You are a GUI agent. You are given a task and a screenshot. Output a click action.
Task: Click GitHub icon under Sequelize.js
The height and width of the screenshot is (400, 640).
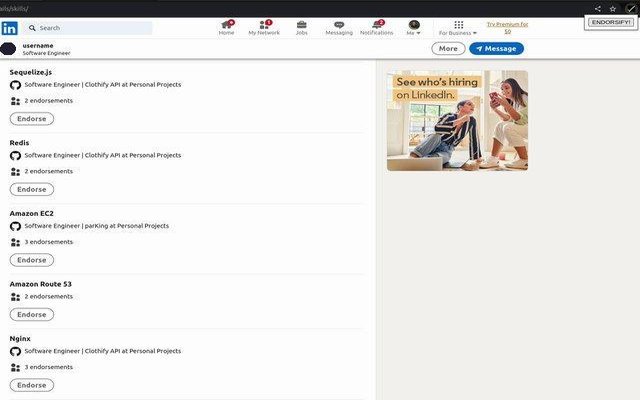tap(16, 85)
